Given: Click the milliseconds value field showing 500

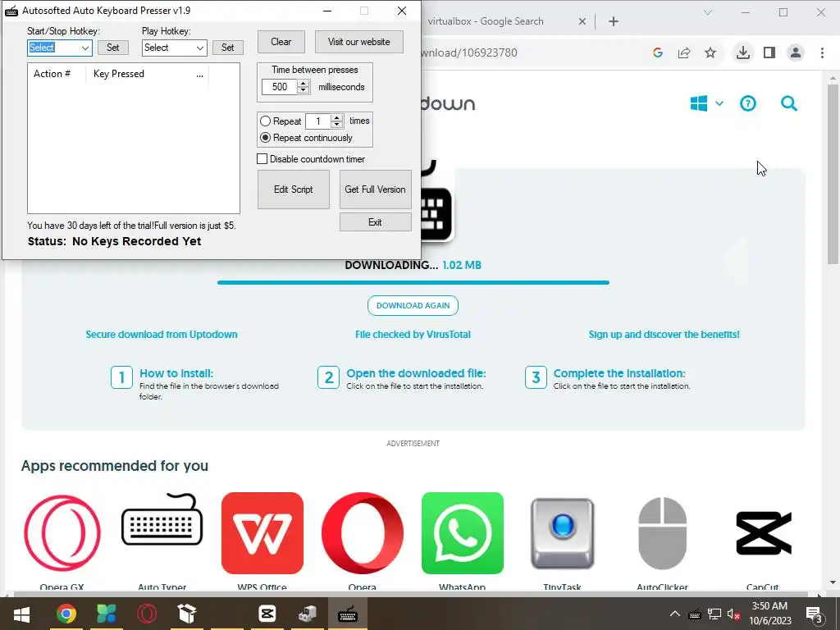Looking at the screenshot, I should point(279,87).
